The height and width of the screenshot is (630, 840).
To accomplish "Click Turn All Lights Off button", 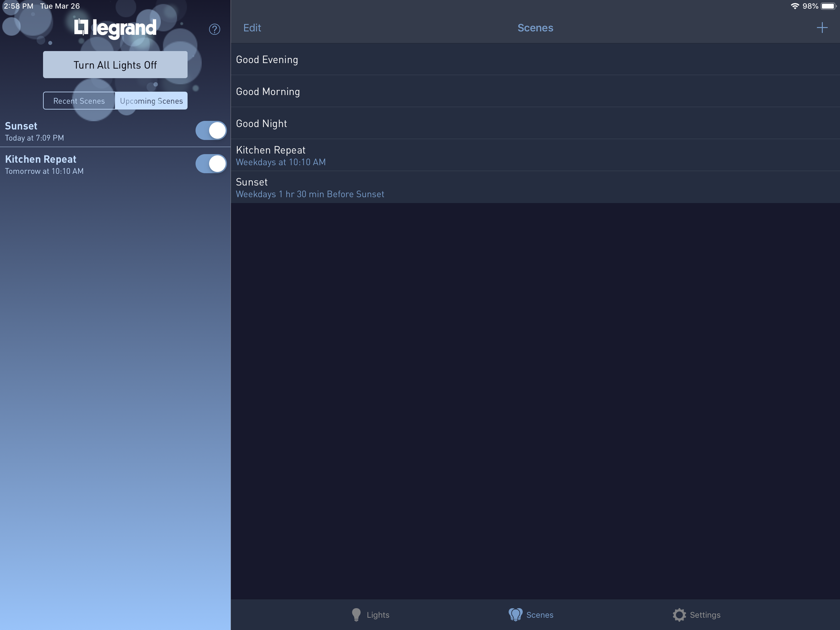I will [x=115, y=65].
